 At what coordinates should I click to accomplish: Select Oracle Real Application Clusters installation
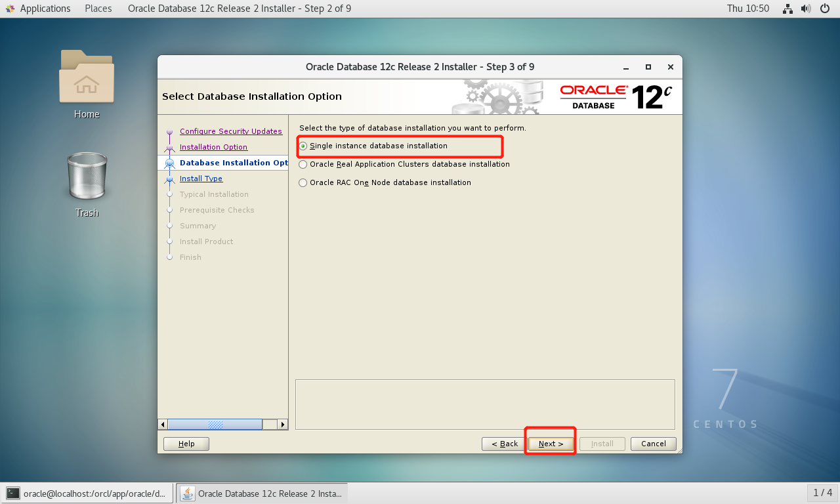[x=404, y=164]
